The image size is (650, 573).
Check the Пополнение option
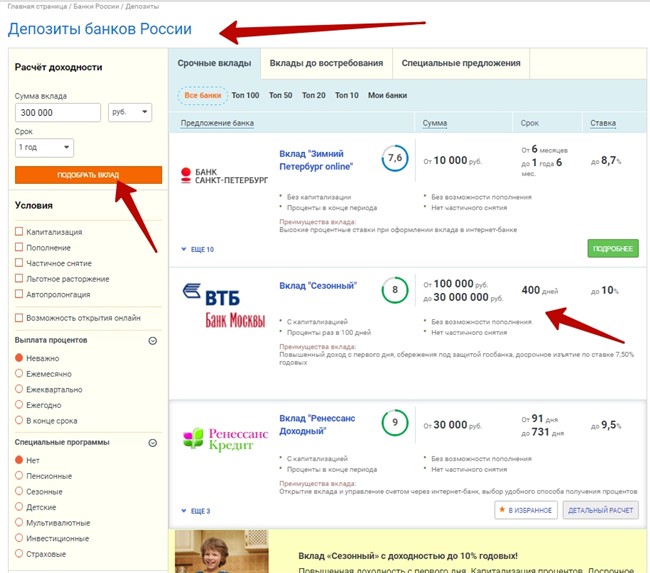tap(19, 248)
